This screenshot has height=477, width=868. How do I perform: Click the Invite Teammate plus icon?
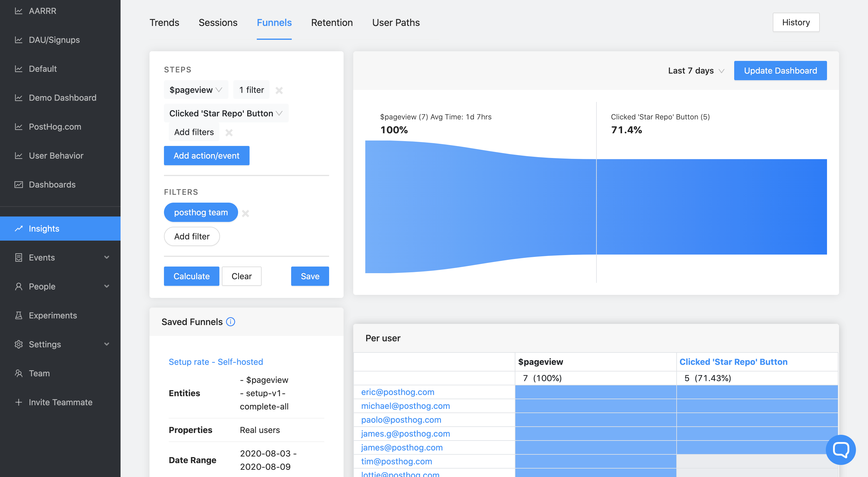click(x=19, y=402)
